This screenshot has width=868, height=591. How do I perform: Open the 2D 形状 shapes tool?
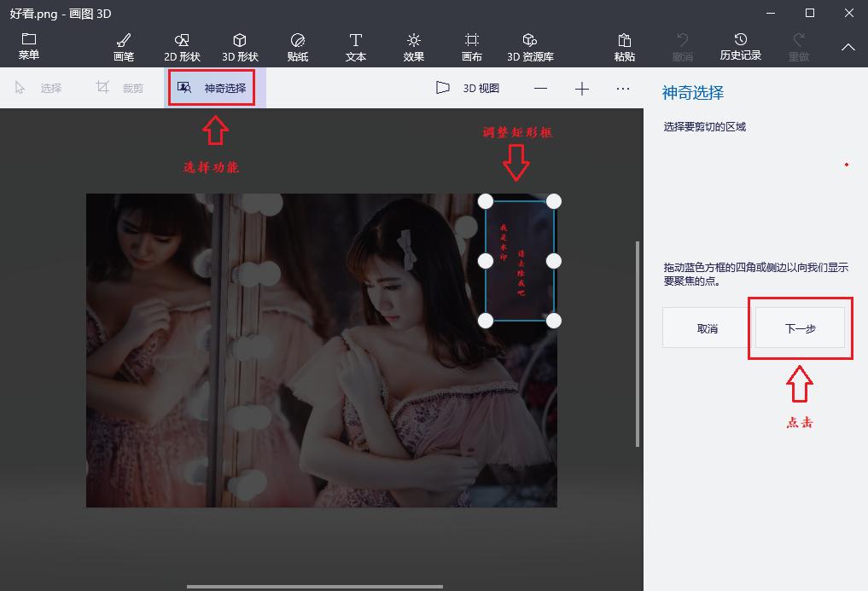tap(182, 45)
